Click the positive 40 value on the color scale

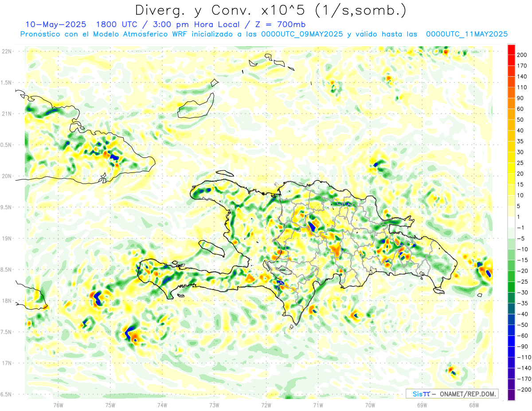pos(520,130)
